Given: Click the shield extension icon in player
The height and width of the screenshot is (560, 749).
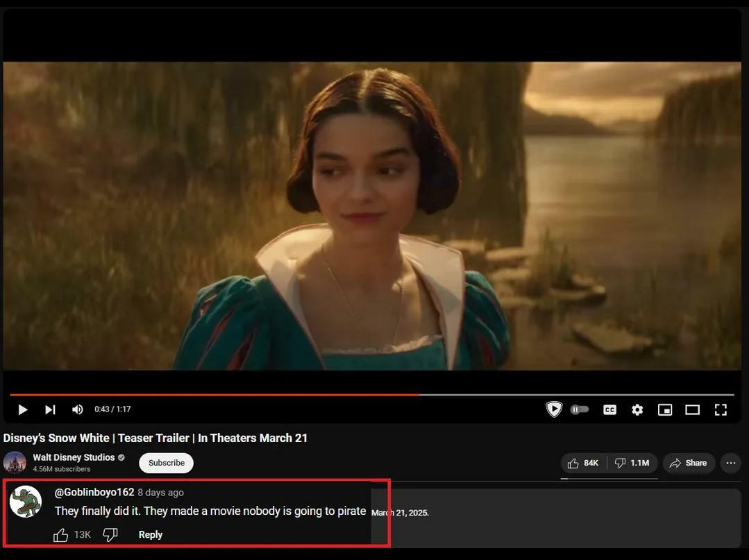Looking at the screenshot, I should [553, 409].
